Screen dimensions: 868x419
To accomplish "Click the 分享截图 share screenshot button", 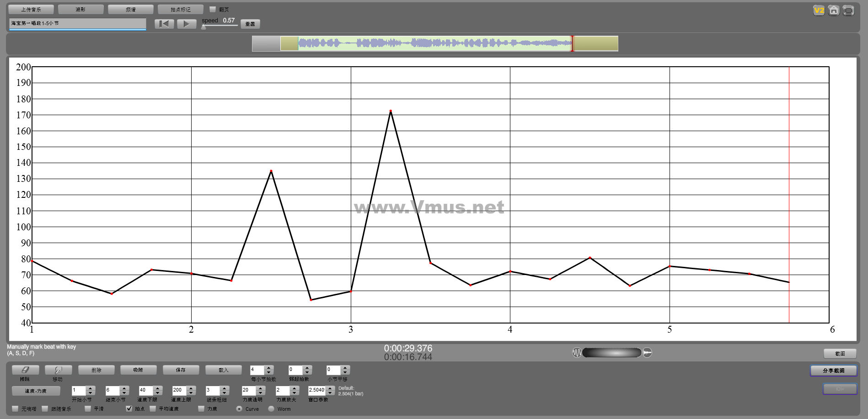I will coord(833,371).
